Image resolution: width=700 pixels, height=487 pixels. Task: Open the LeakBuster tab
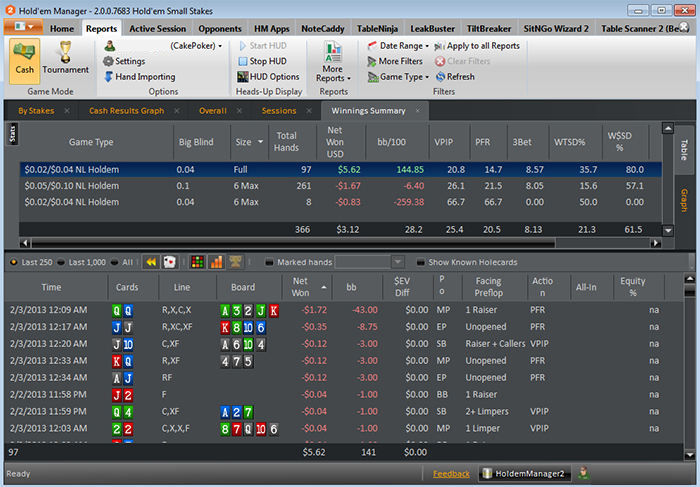[x=432, y=29]
